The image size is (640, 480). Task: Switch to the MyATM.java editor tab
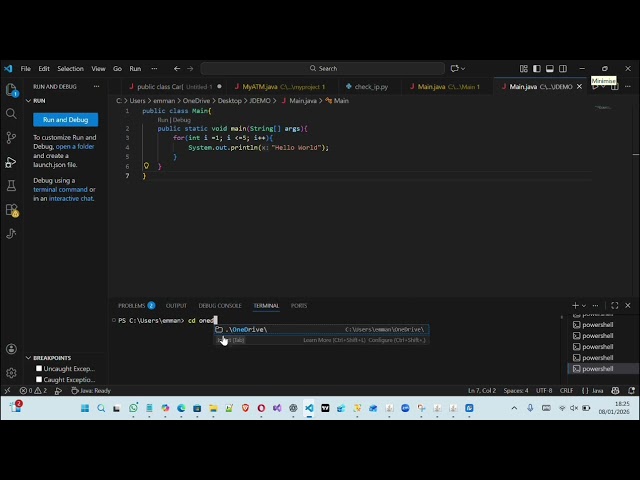(x=280, y=87)
